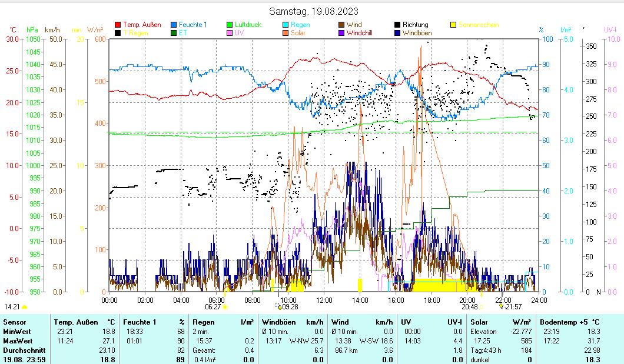Click the dark green ET legend swatch

[x=174, y=33]
